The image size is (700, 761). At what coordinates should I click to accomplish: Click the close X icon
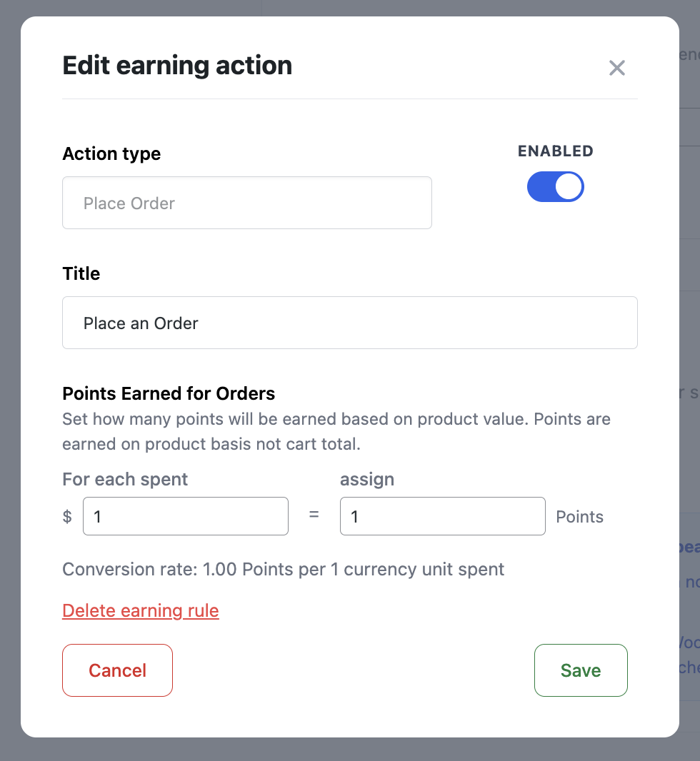tap(616, 67)
